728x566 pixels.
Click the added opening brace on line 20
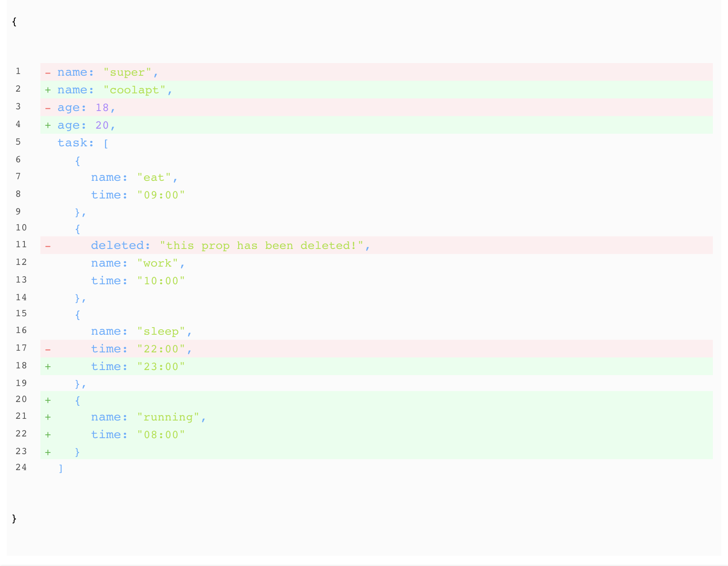78,400
